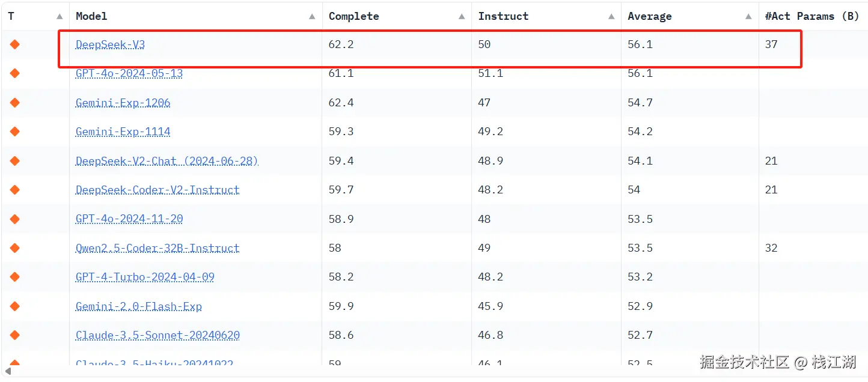Select Gemini-Exp-1206 Complete score 62.4
Image resolution: width=868 pixels, height=382 pixels.
(x=341, y=103)
